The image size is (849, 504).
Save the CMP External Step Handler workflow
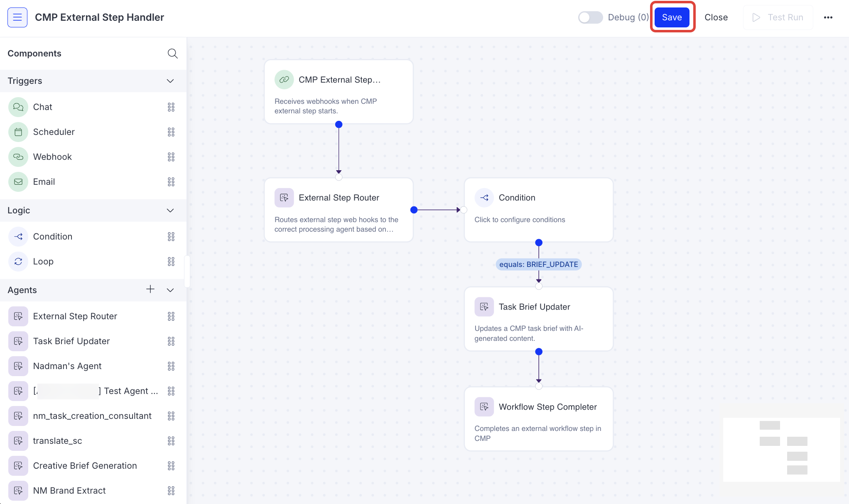672,17
